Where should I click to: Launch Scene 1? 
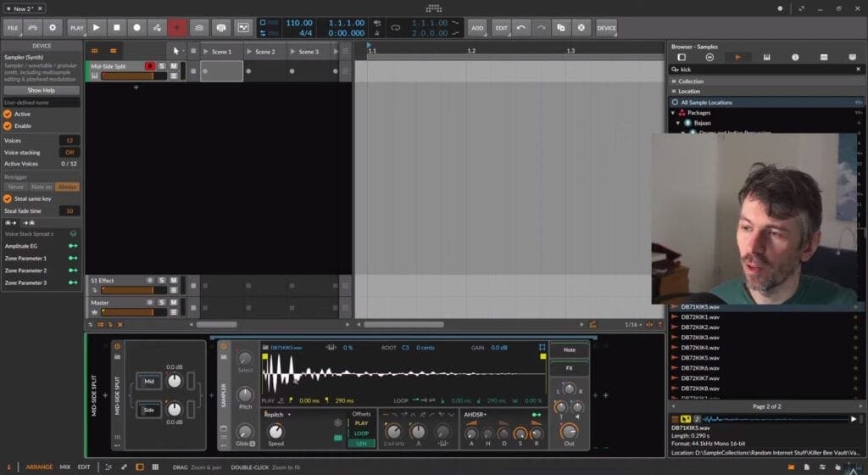point(206,52)
